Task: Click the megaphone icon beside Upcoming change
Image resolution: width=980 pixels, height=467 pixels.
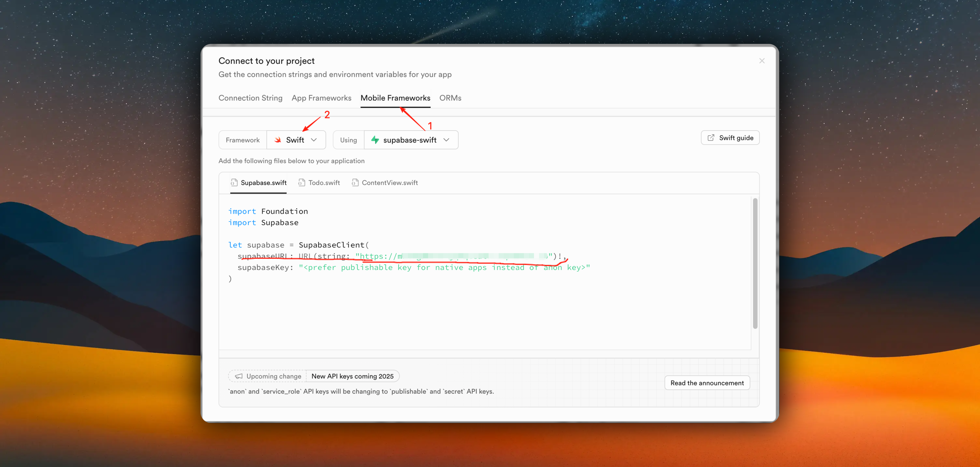Action: pyautogui.click(x=238, y=376)
